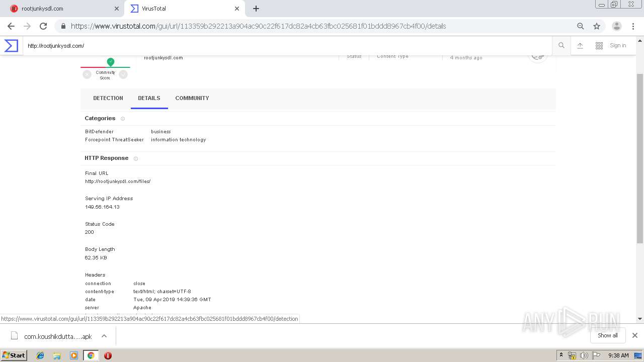Click the green community score marker
This screenshot has height=362, width=644.
tap(111, 62)
